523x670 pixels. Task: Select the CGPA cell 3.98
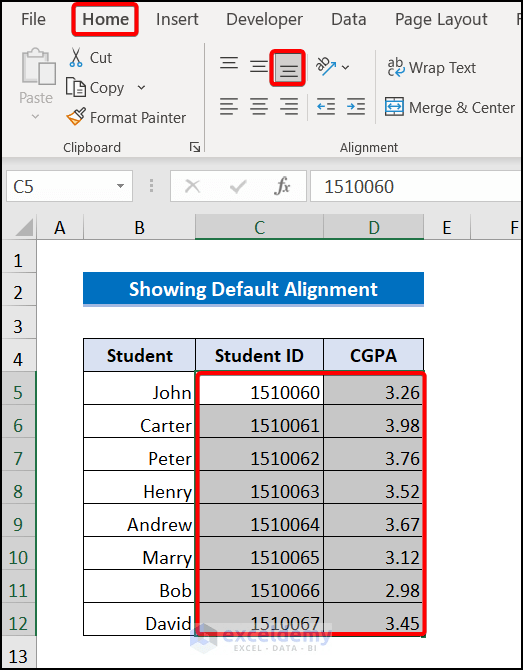tap(373, 421)
